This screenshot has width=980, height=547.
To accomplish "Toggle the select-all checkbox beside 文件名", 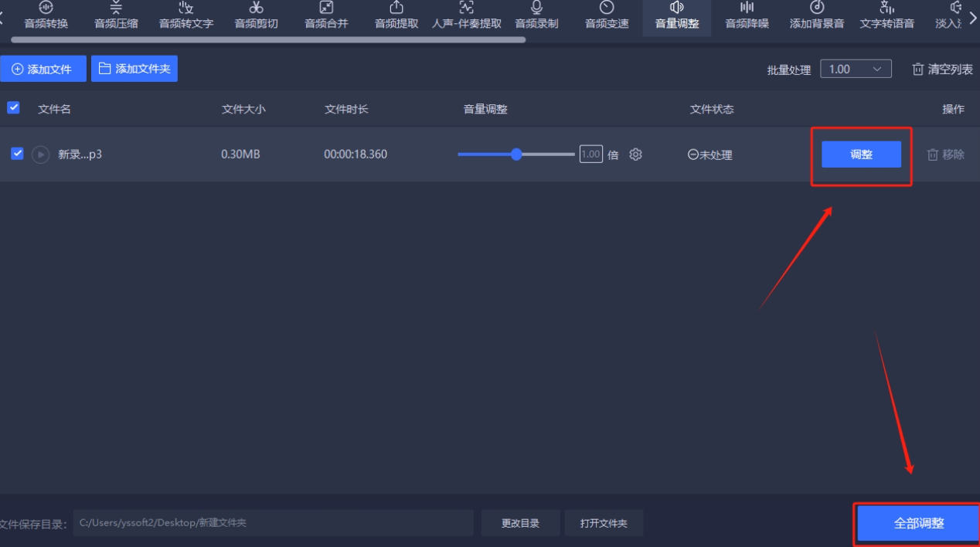I will tap(13, 108).
